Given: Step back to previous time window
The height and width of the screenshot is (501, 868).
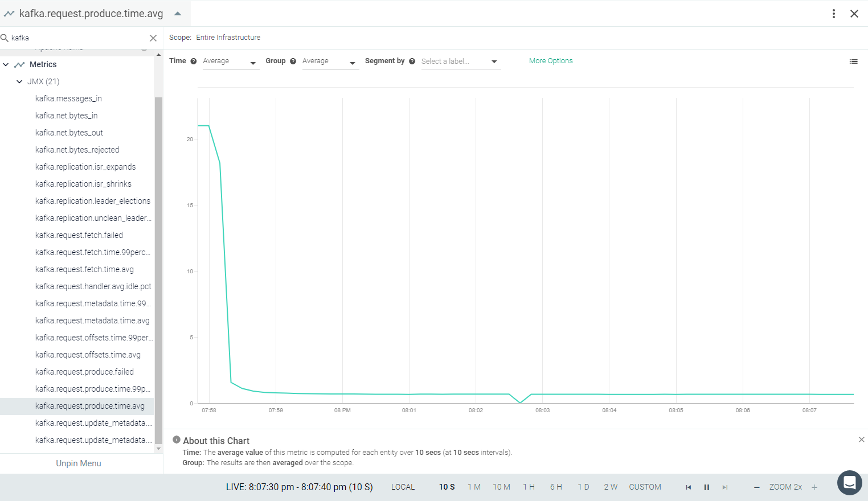Looking at the screenshot, I should coord(689,487).
